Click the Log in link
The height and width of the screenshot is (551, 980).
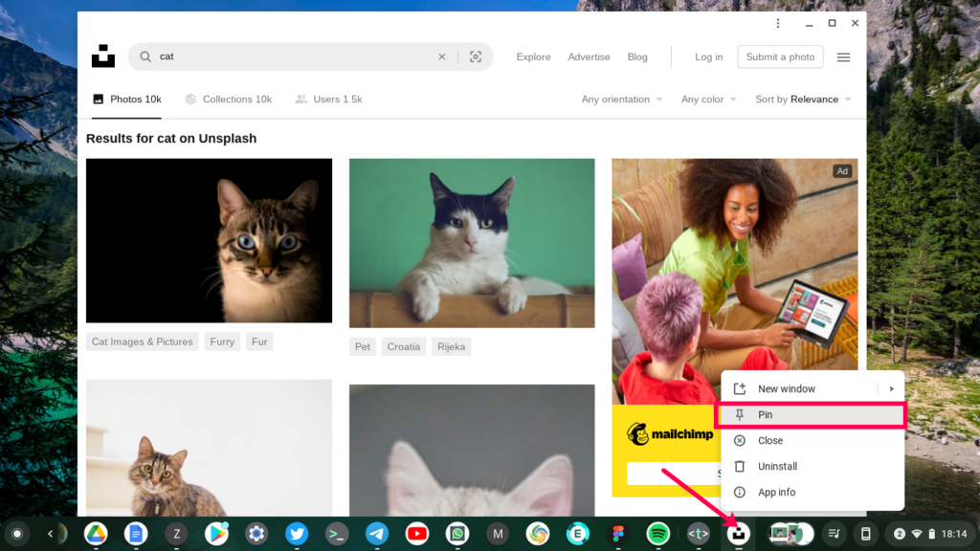(709, 56)
